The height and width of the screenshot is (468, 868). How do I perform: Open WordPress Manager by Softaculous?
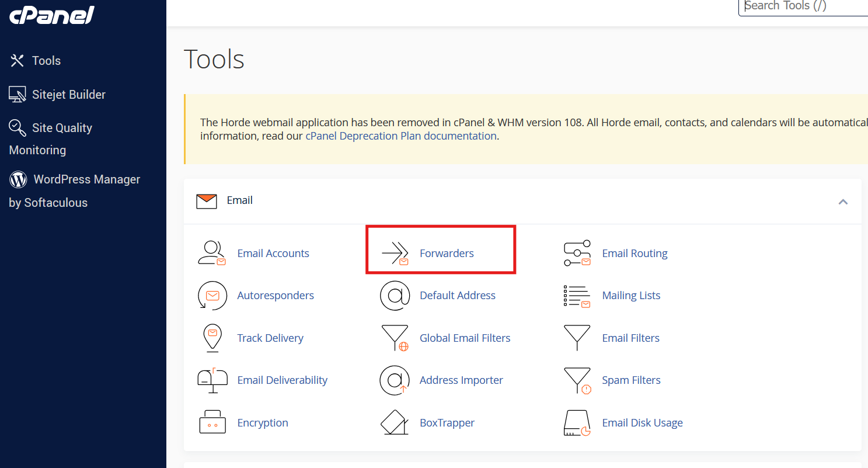pos(75,191)
